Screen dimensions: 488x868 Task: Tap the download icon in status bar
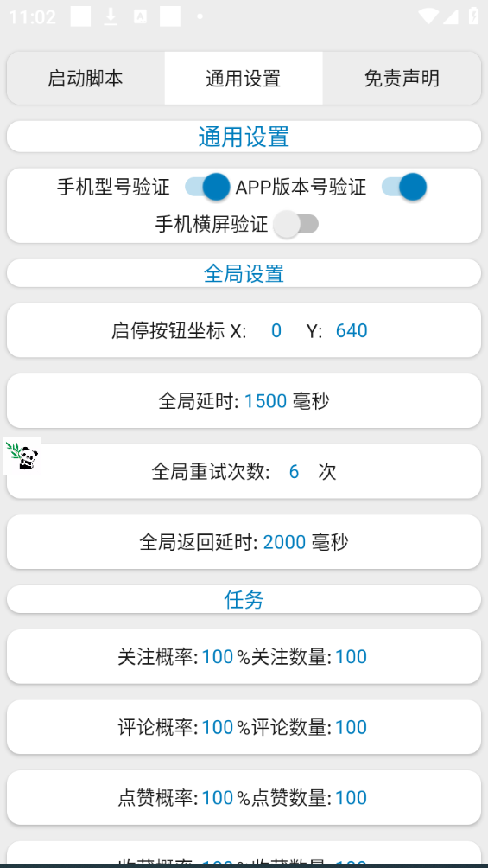111,16
